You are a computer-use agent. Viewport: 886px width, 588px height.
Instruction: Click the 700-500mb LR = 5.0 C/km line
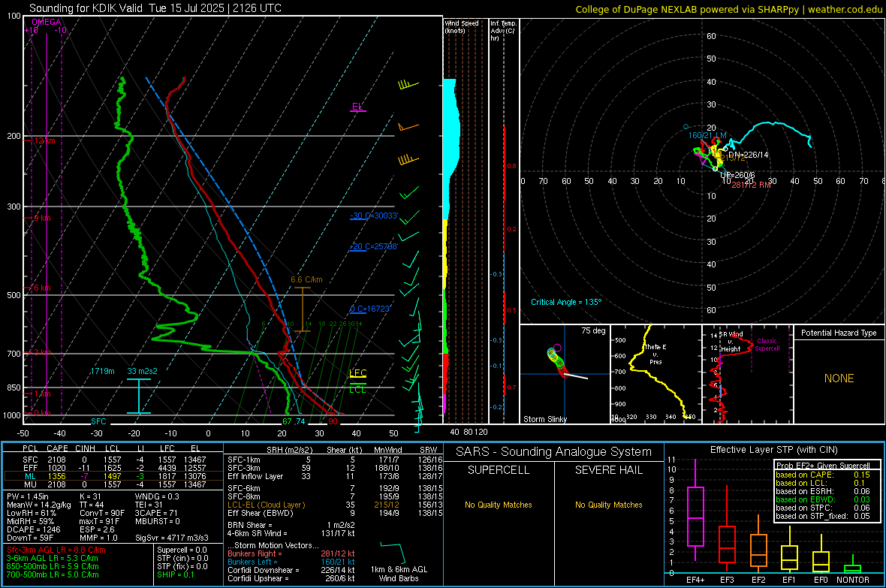(x=53, y=574)
